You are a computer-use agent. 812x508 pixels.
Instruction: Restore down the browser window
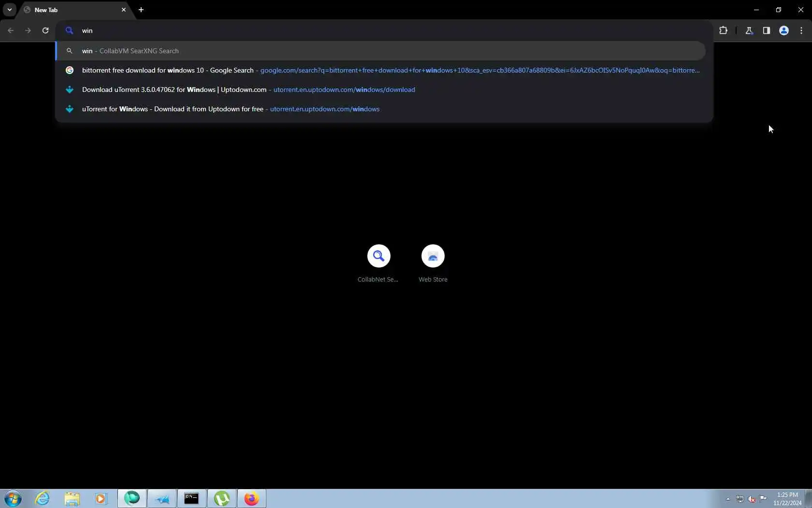click(x=779, y=10)
